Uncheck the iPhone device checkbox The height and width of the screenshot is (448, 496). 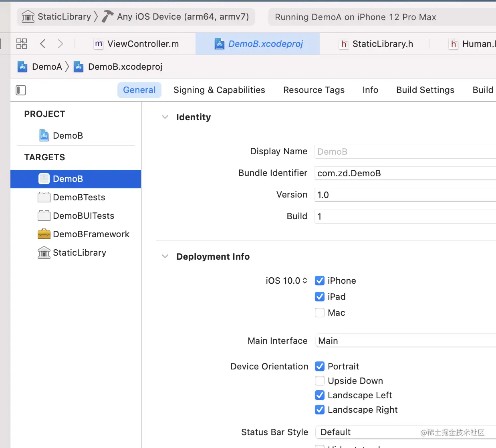[320, 281]
